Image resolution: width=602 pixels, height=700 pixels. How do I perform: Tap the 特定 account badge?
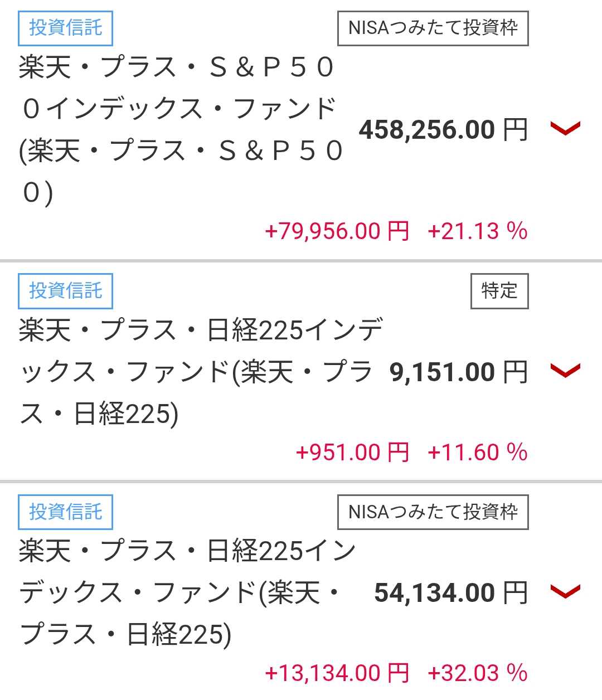pyautogui.click(x=499, y=290)
